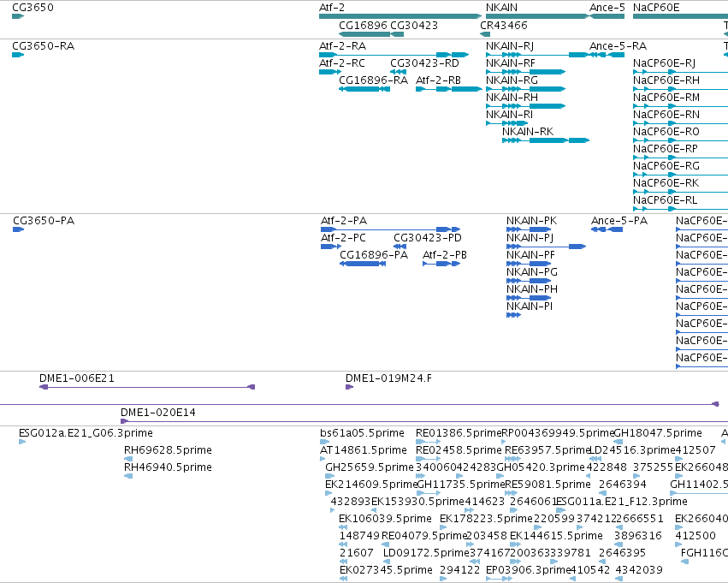Image resolution: width=728 pixels, height=583 pixels.
Task: Click transcript label Atf-2-RA
Action: pos(343,46)
